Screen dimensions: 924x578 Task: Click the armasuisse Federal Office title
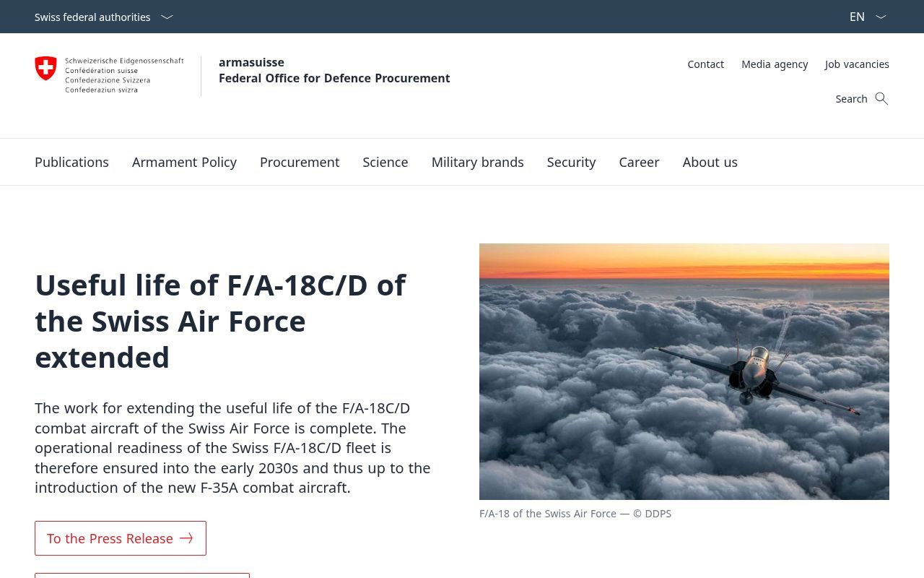point(334,70)
